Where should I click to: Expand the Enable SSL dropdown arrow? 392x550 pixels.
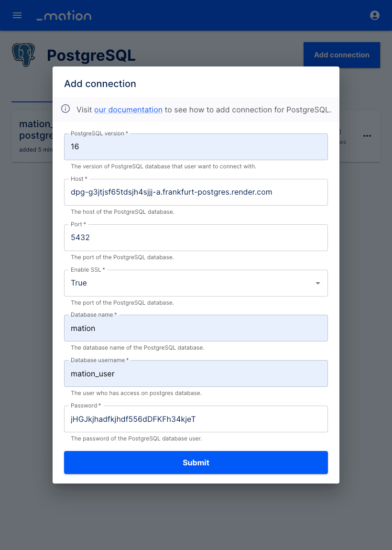[x=318, y=283]
